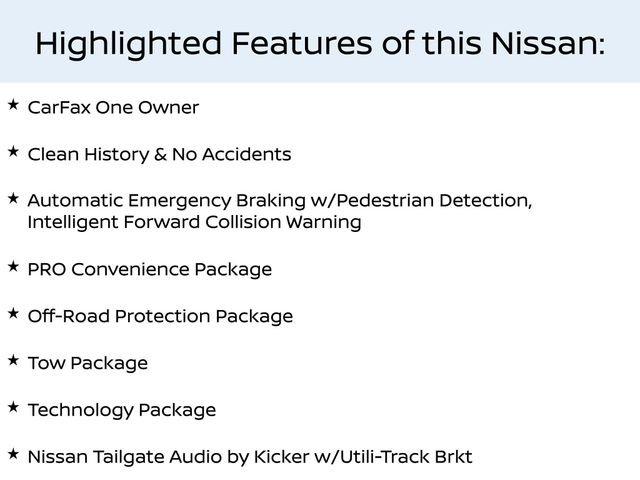Click the star beside PRO Convenience Package
640x480 pixels.
click(12, 266)
